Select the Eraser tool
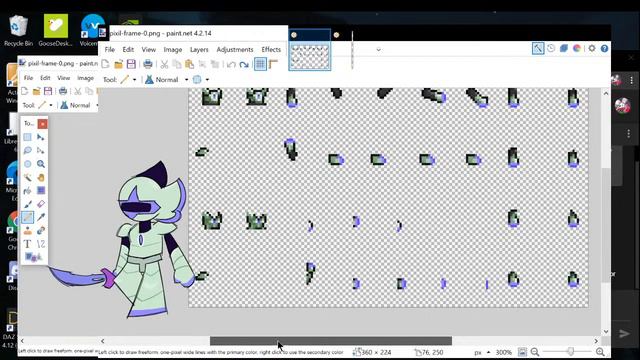 (41, 204)
